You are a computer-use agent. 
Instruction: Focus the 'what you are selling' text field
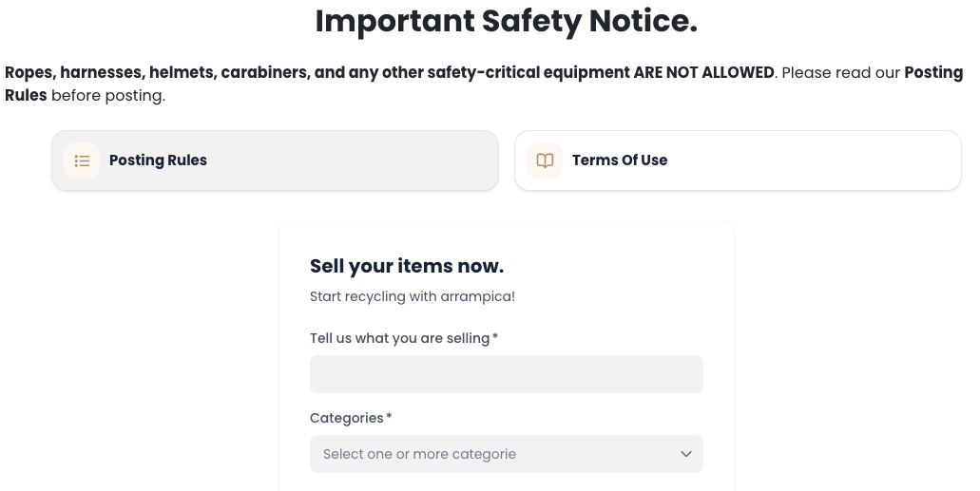506,374
